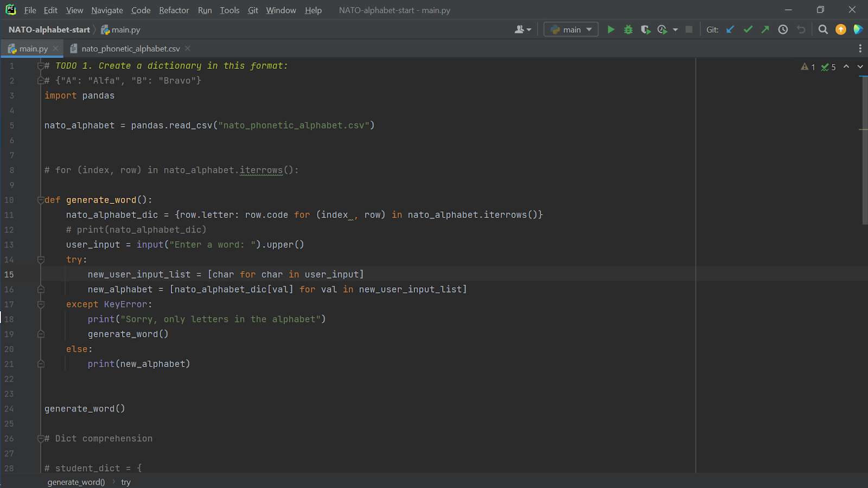Viewport: 868px width, 488px height.
Task: Open the Run menu
Action: [205, 10]
